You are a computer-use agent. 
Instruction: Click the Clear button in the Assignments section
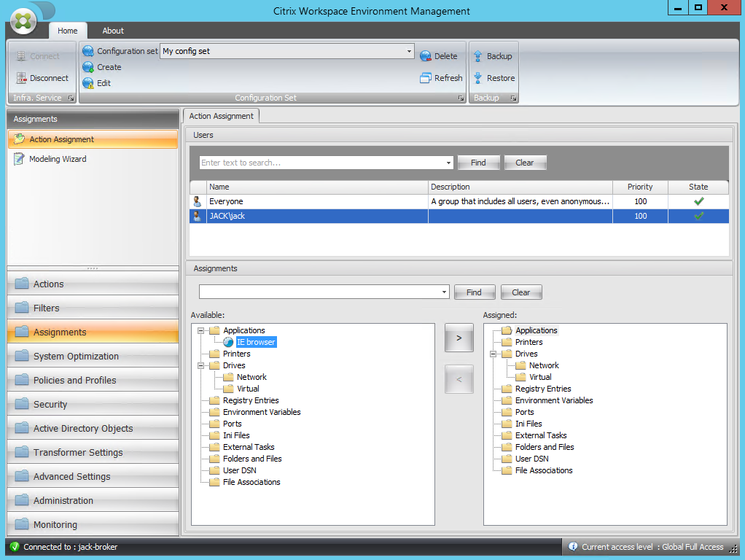pyautogui.click(x=520, y=292)
